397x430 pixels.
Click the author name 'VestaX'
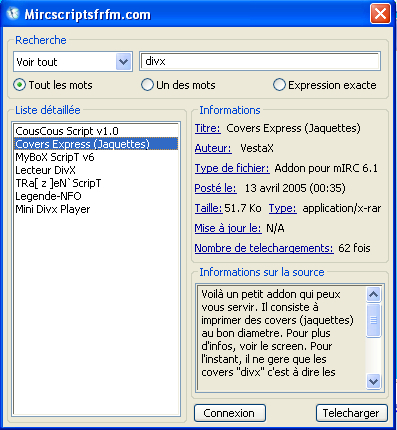(x=257, y=148)
